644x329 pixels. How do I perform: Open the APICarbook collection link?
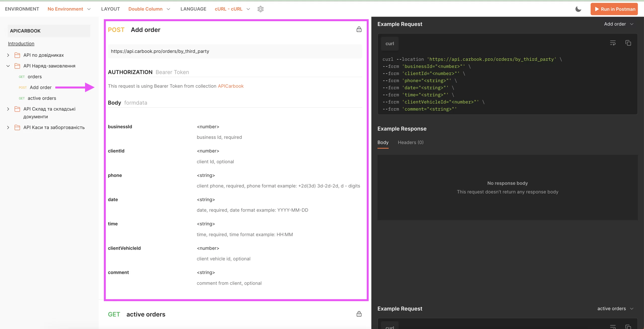click(x=231, y=86)
